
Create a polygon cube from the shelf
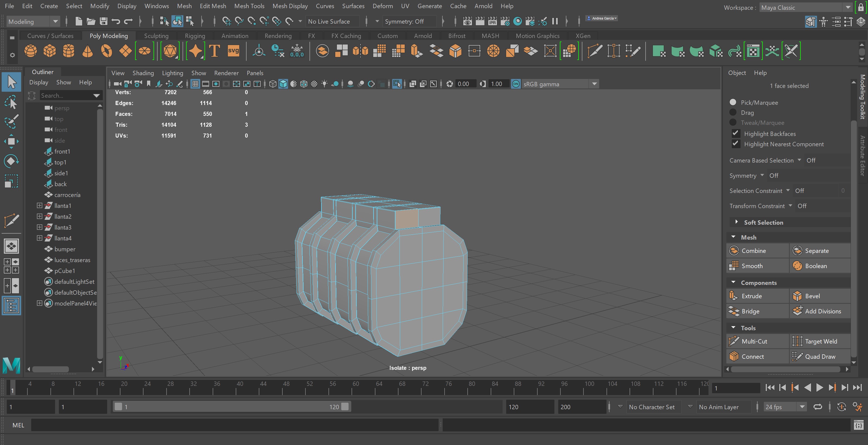coord(50,51)
